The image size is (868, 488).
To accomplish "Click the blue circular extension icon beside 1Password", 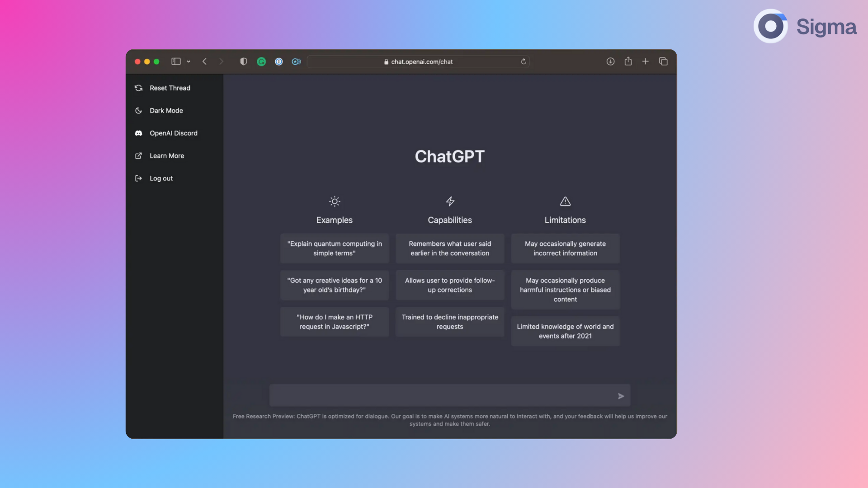I will coord(296,61).
